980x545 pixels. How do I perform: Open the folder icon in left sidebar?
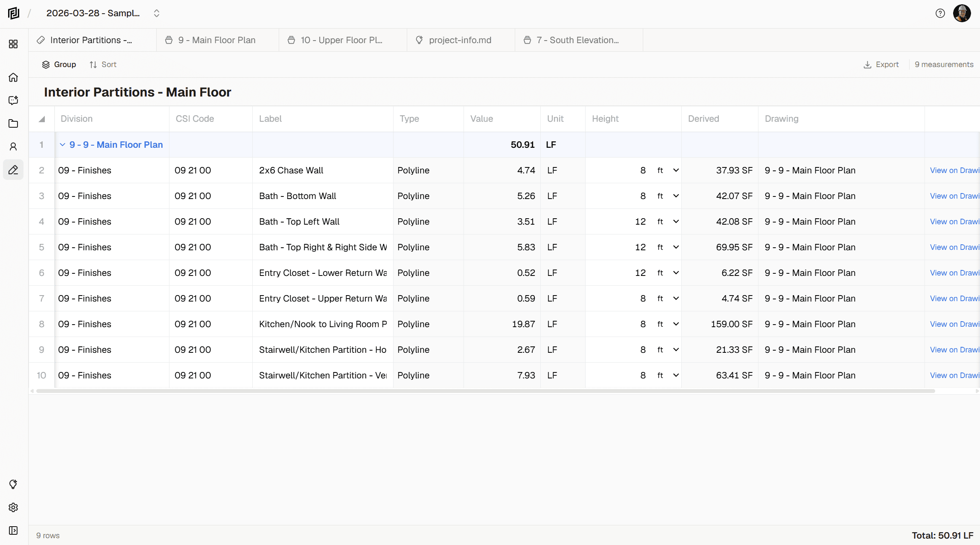click(x=13, y=123)
